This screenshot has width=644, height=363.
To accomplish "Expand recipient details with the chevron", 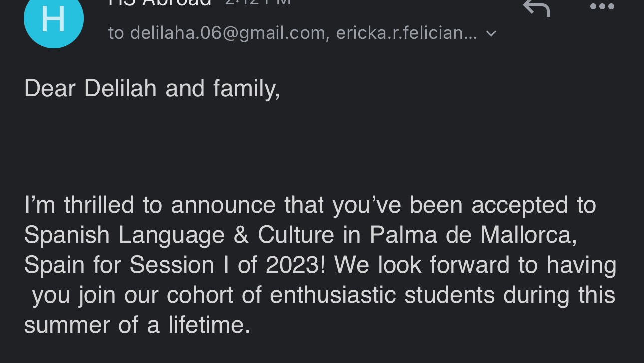I will (491, 33).
